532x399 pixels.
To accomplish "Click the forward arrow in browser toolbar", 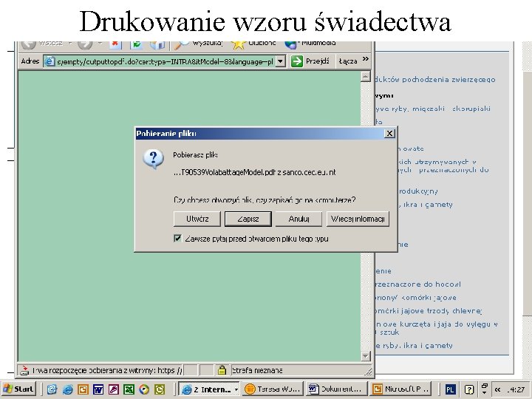I will click(x=85, y=44).
